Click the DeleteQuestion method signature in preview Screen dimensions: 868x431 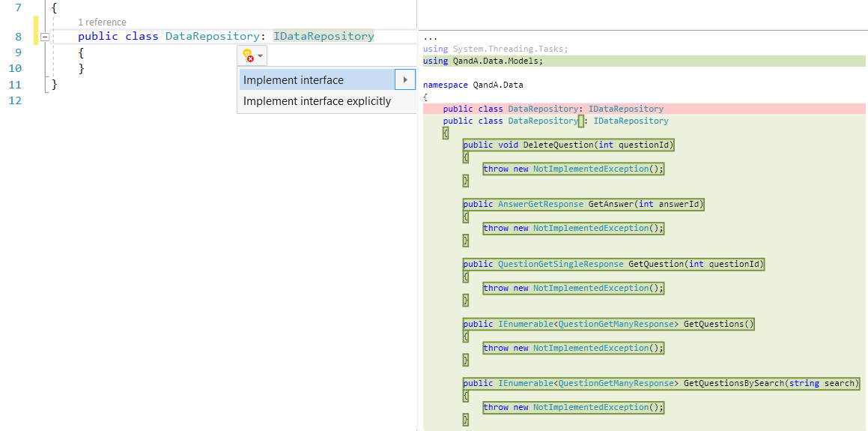click(x=568, y=145)
